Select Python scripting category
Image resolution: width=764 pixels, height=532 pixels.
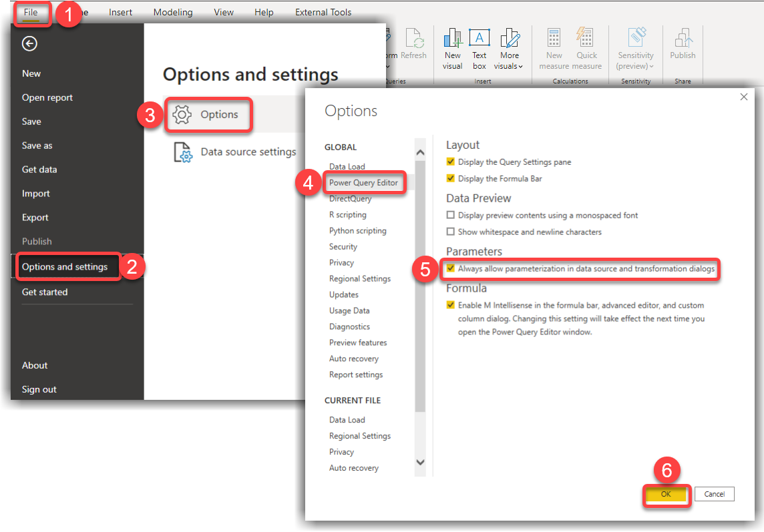(358, 231)
